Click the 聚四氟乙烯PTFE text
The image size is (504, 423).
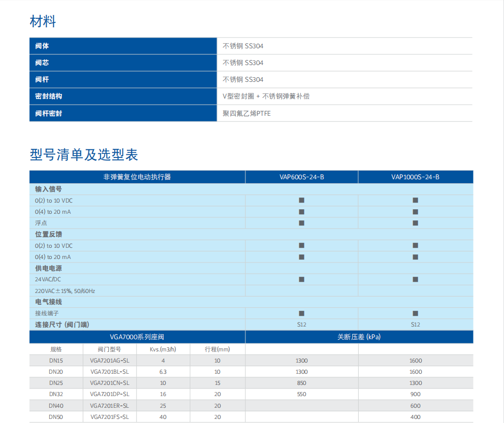coord(246,113)
